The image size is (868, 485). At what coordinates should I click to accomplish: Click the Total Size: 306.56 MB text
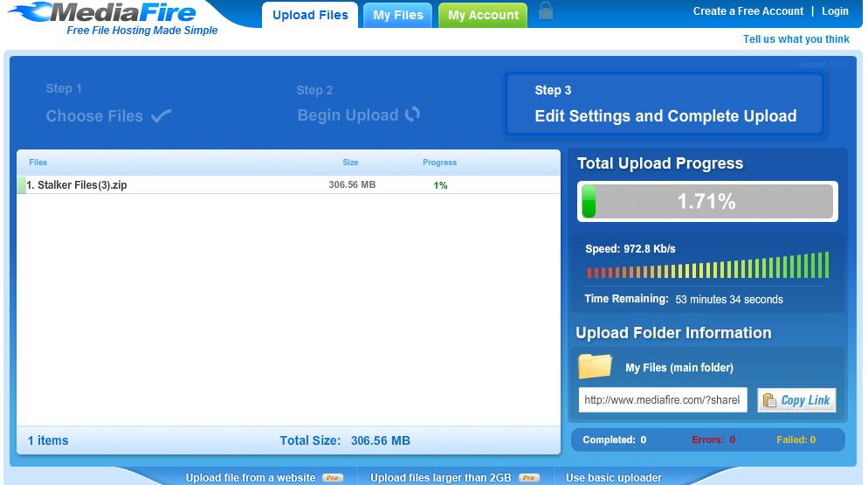[x=345, y=440]
